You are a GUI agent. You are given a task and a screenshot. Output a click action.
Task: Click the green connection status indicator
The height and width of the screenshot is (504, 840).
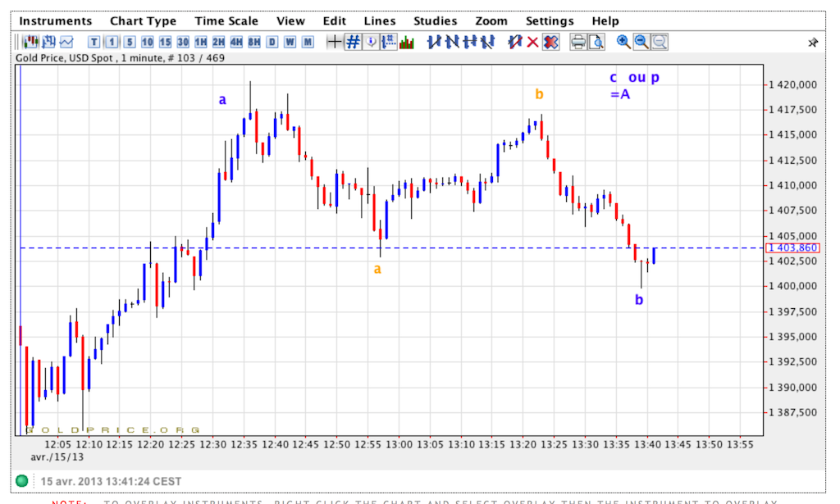(22, 481)
